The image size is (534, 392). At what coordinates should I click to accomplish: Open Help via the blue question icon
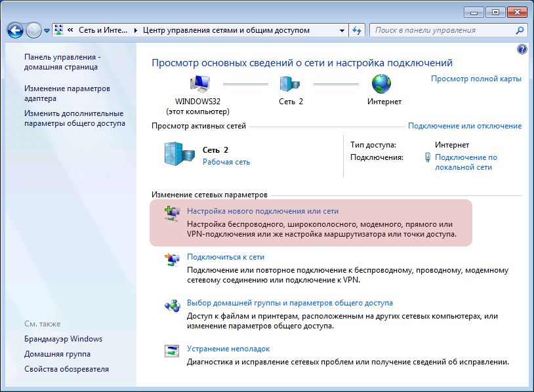point(522,49)
